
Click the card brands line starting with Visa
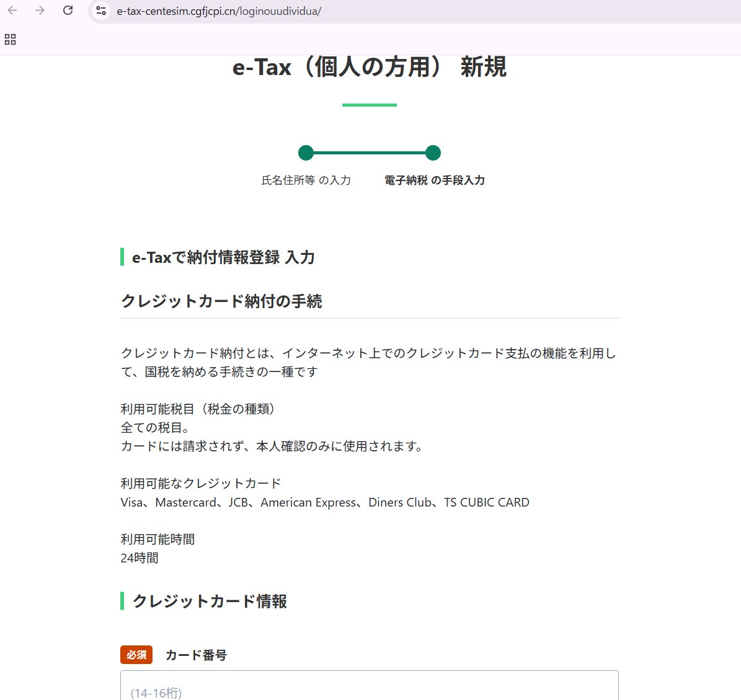(x=325, y=502)
